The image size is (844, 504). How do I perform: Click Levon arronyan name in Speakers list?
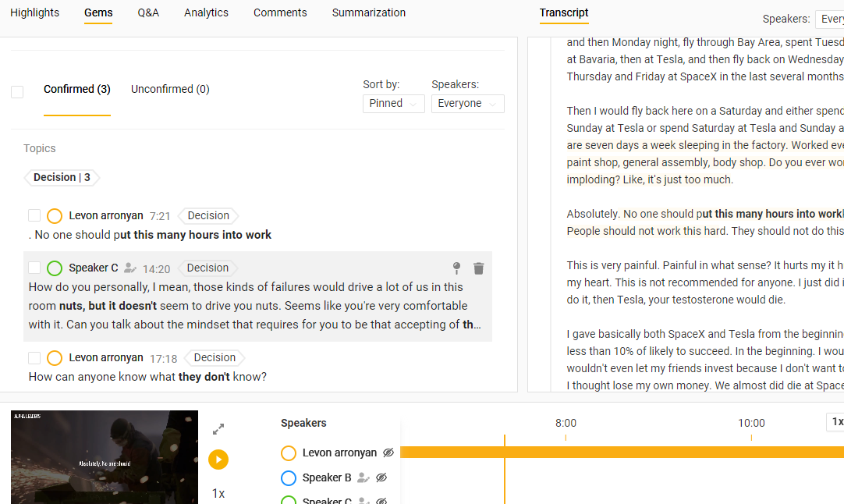tap(339, 453)
